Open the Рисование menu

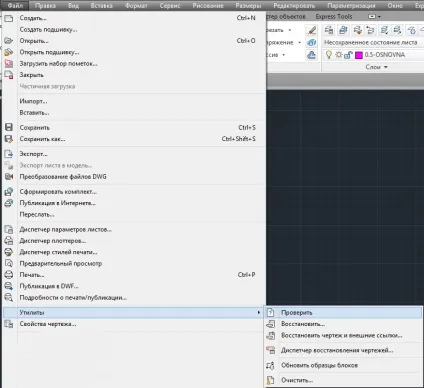click(x=208, y=6)
